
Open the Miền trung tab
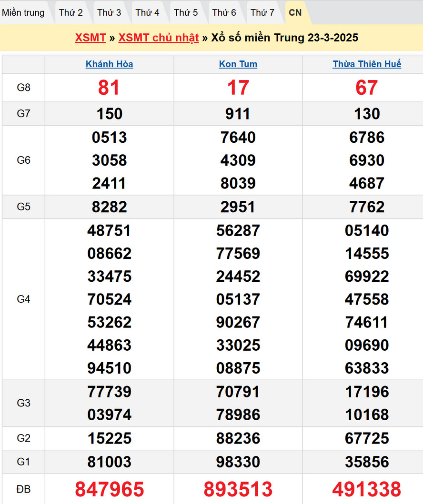click(23, 13)
